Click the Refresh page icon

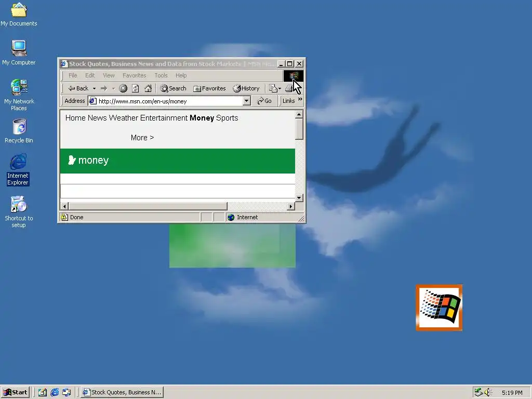pyautogui.click(x=136, y=88)
